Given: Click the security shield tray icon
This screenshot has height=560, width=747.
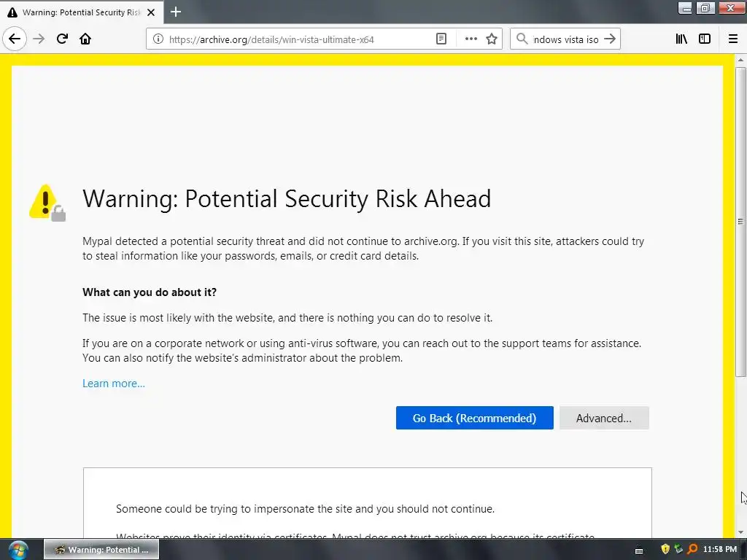Looking at the screenshot, I should click(665, 549).
